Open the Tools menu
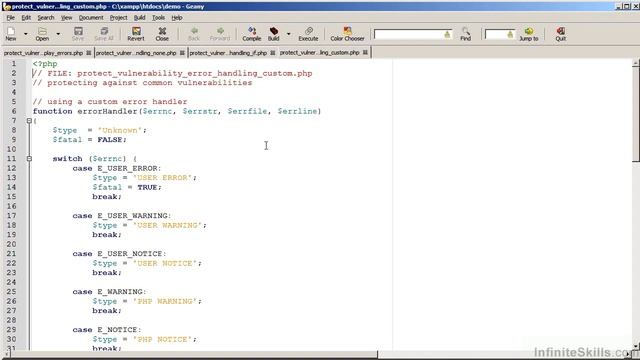Image resolution: width=640 pixels, height=360 pixels. [x=158, y=18]
